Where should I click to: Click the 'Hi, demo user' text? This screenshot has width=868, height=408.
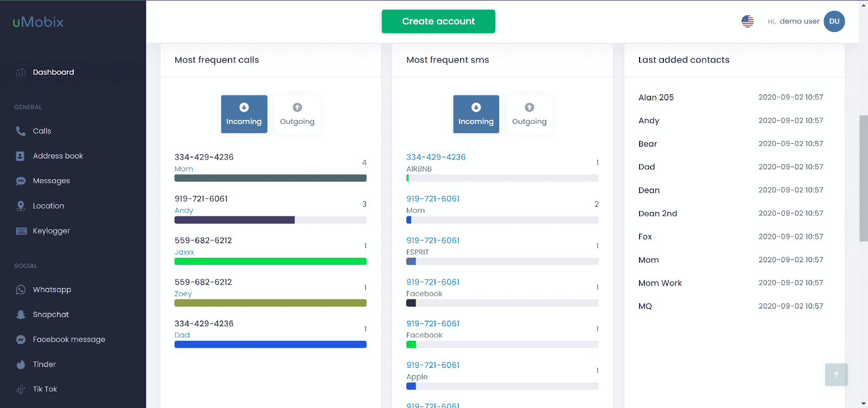[x=793, y=22]
